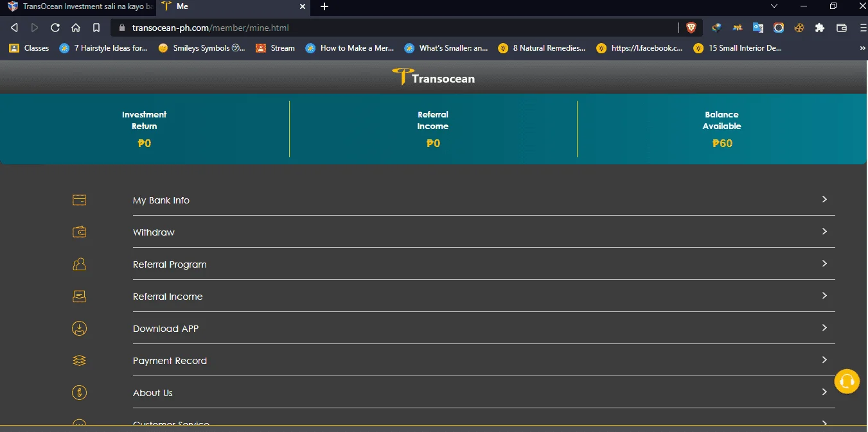This screenshot has width=868, height=432.
Task: Close the Me tab
Action: point(303,6)
